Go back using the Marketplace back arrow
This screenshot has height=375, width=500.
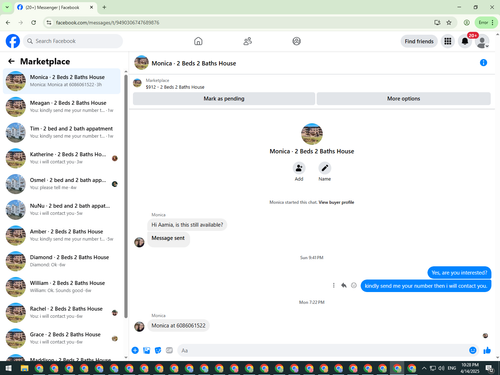click(11, 61)
